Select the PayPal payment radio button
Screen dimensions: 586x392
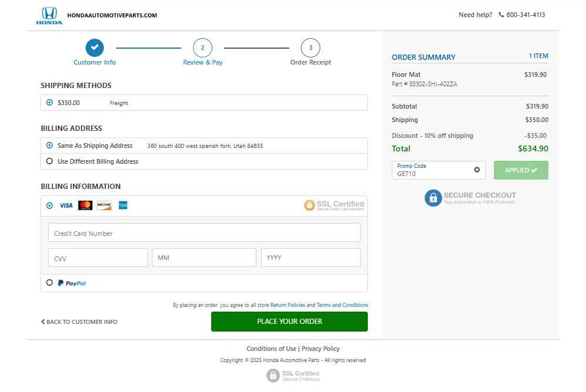(x=49, y=283)
